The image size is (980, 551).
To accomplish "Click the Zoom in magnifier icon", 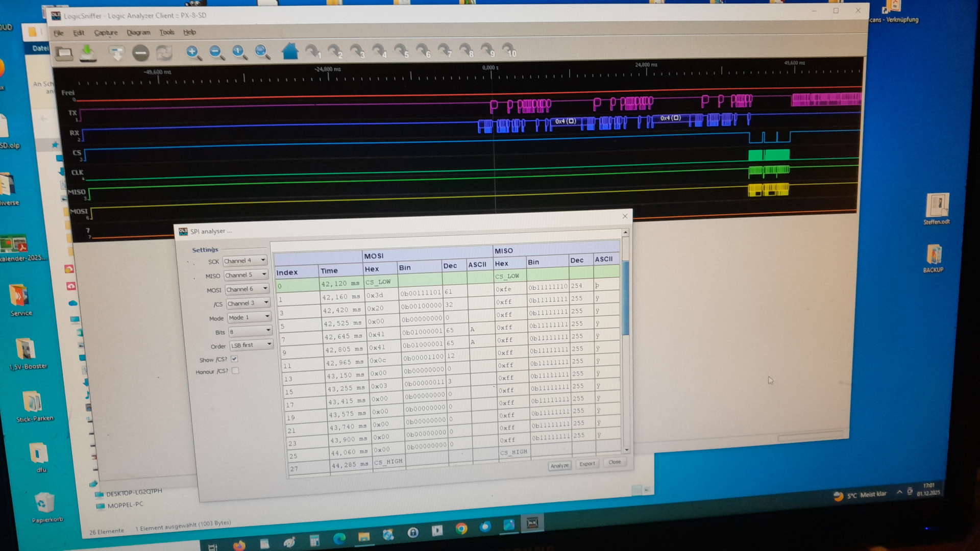I will click(192, 52).
